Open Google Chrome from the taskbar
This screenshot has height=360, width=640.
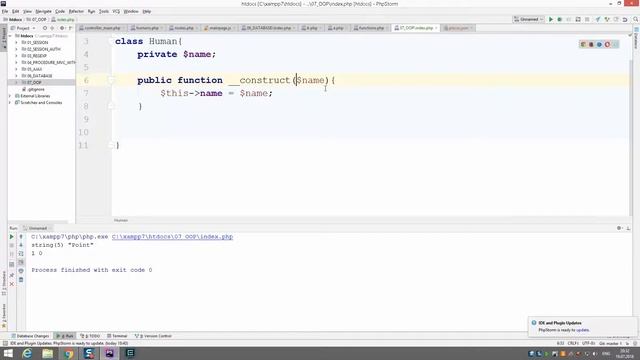(69, 353)
